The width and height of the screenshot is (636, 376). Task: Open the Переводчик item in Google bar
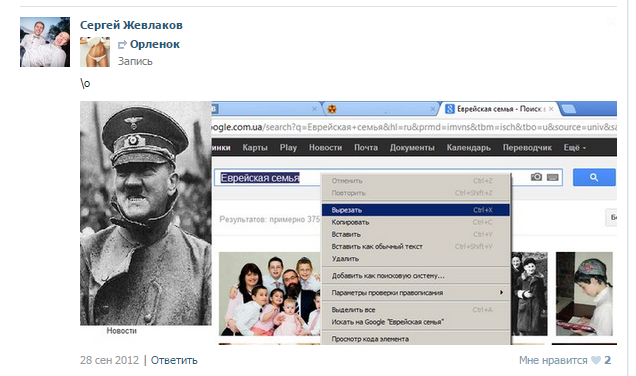pos(527,148)
